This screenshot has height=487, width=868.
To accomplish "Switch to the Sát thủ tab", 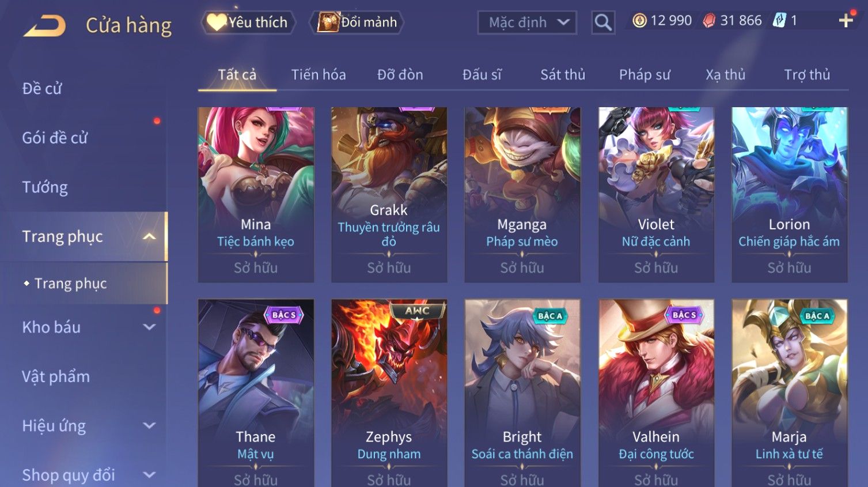I will click(x=563, y=75).
